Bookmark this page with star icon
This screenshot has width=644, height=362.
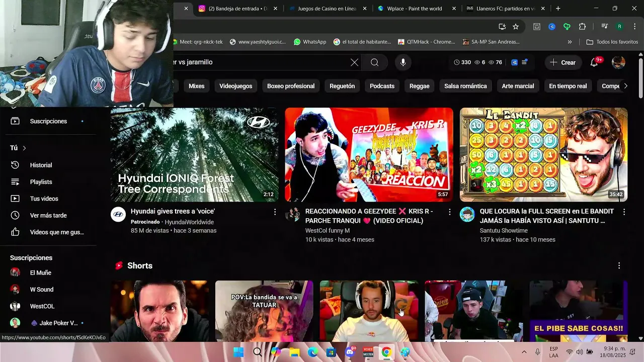click(516, 27)
